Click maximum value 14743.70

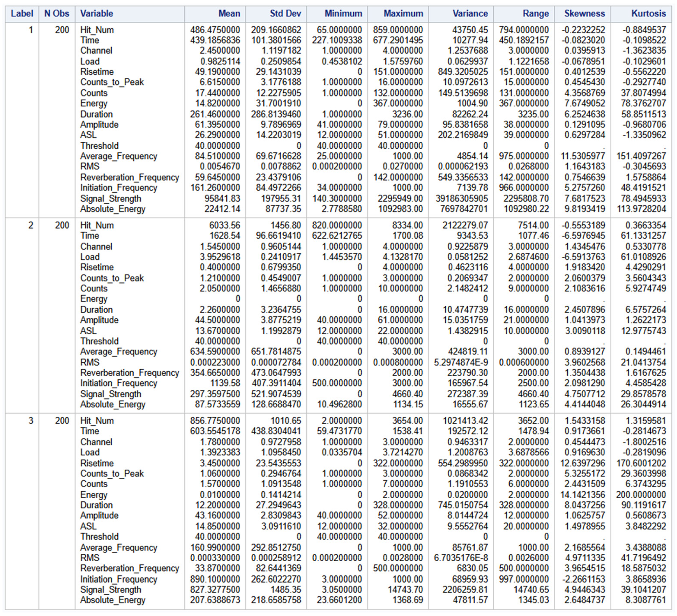(x=405, y=590)
